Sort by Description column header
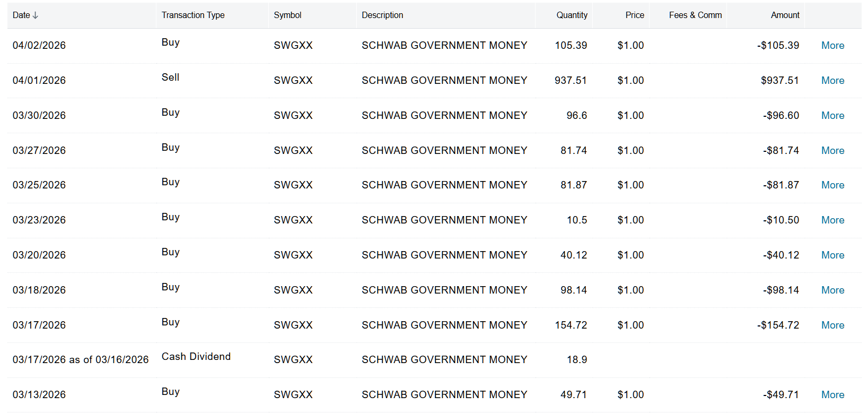868x413 pixels. 382,15
